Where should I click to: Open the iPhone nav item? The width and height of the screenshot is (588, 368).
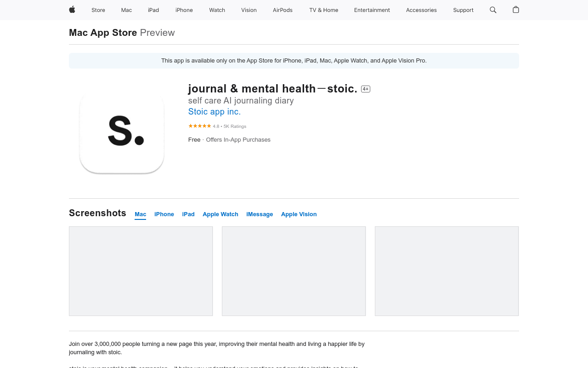pos(184,10)
